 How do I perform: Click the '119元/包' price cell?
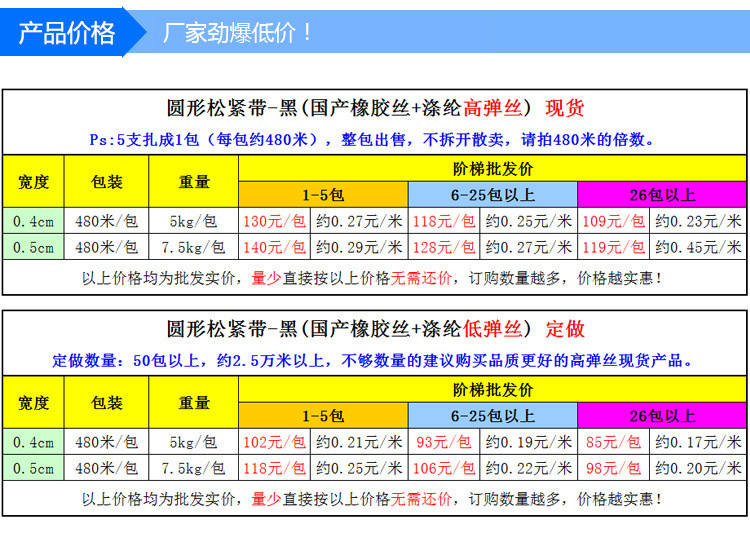click(x=613, y=247)
